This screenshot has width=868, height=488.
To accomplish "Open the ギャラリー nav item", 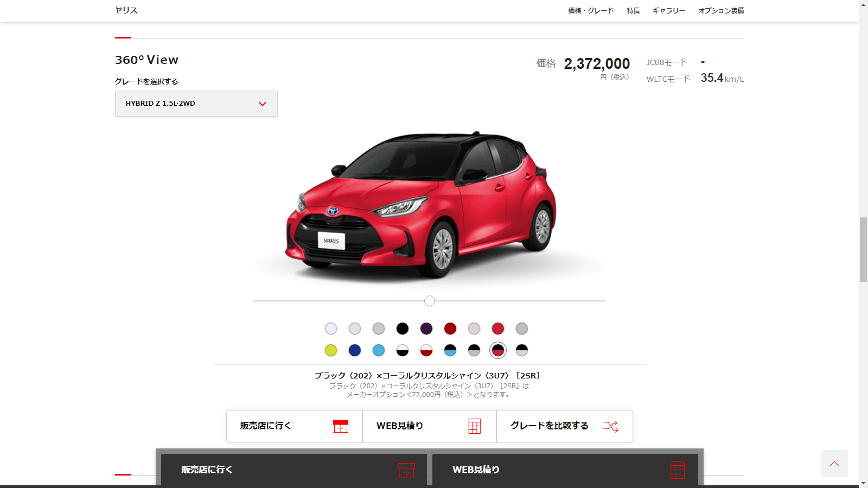I will (x=669, y=10).
